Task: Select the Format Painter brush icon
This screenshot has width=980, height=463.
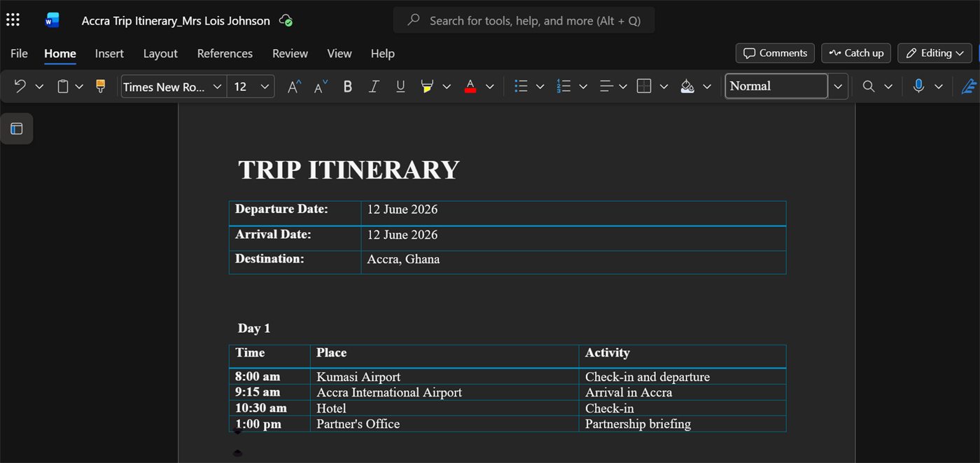Action: point(100,86)
